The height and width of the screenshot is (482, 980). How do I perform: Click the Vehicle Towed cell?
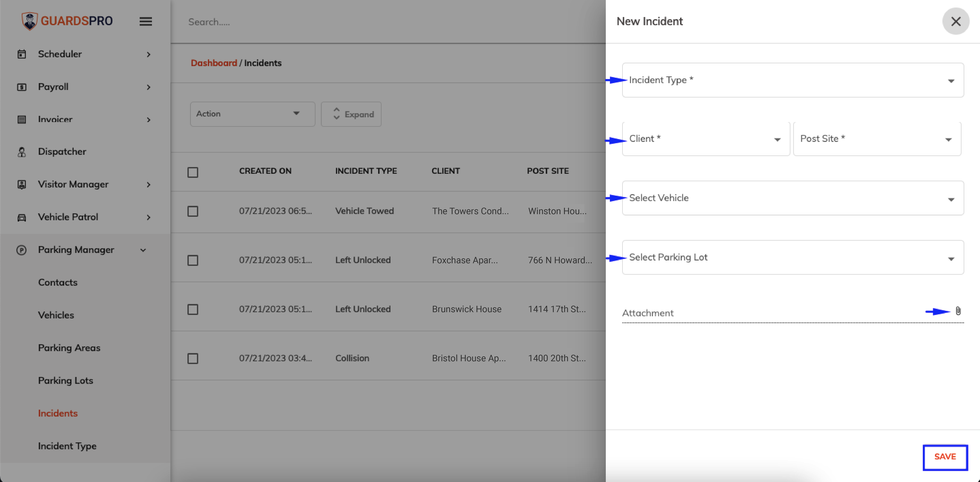click(364, 211)
